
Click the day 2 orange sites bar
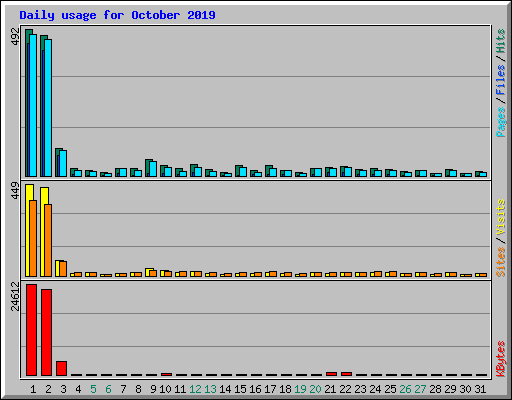coord(48,240)
